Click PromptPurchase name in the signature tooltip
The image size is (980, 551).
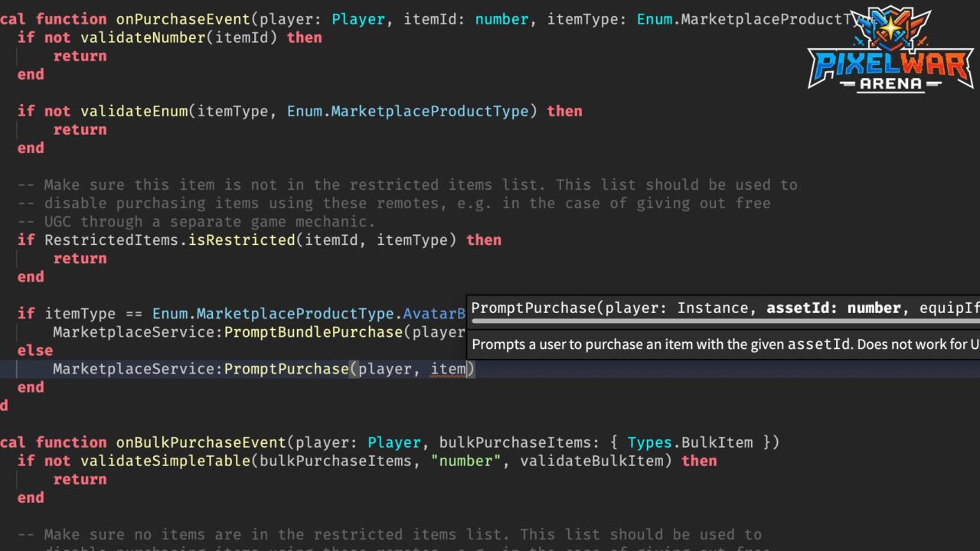534,308
